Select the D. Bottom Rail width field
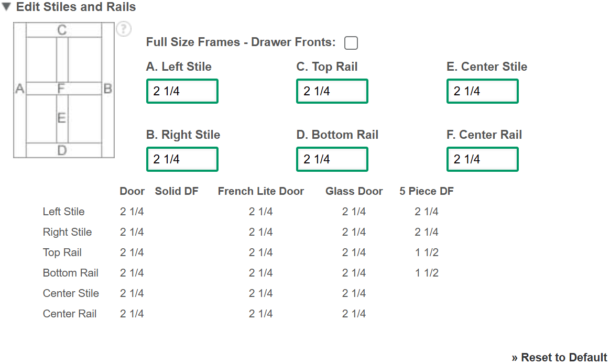This screenshot has width=610, height=364. coord(332,159)
